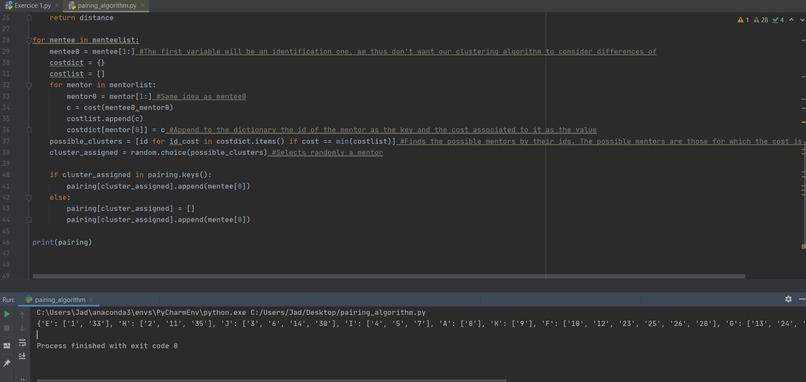Click 'Process finished with exit code 0'
The height and width of the screenshot is (382, 806).
point(107,346)
